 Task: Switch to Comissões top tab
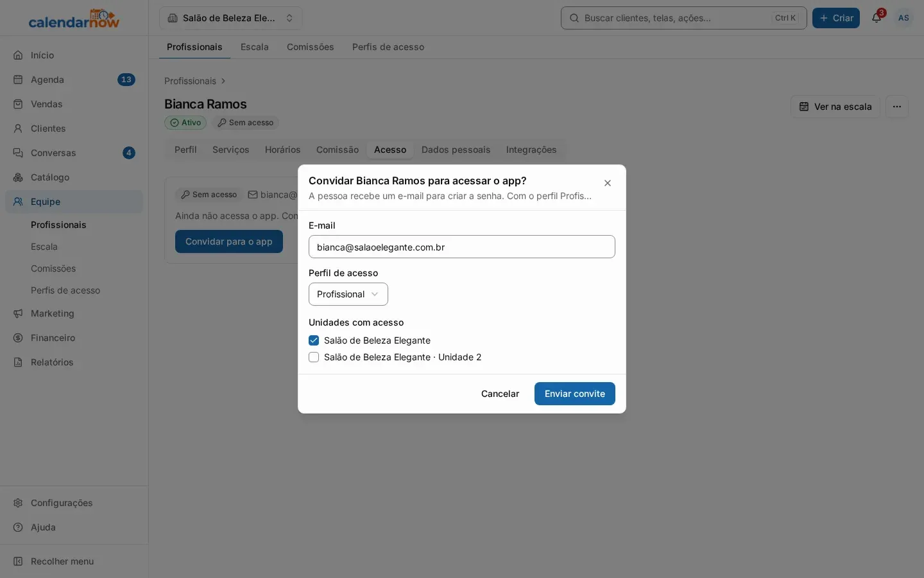311,47
